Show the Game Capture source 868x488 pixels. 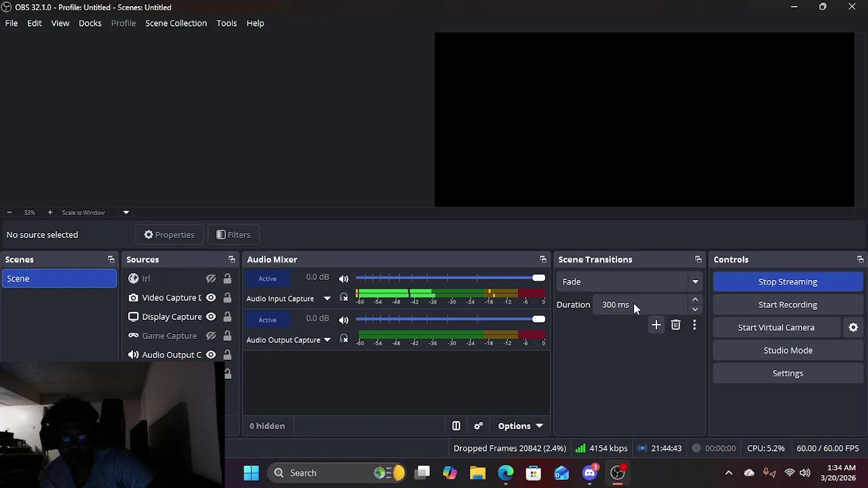(x=211, y=335)
